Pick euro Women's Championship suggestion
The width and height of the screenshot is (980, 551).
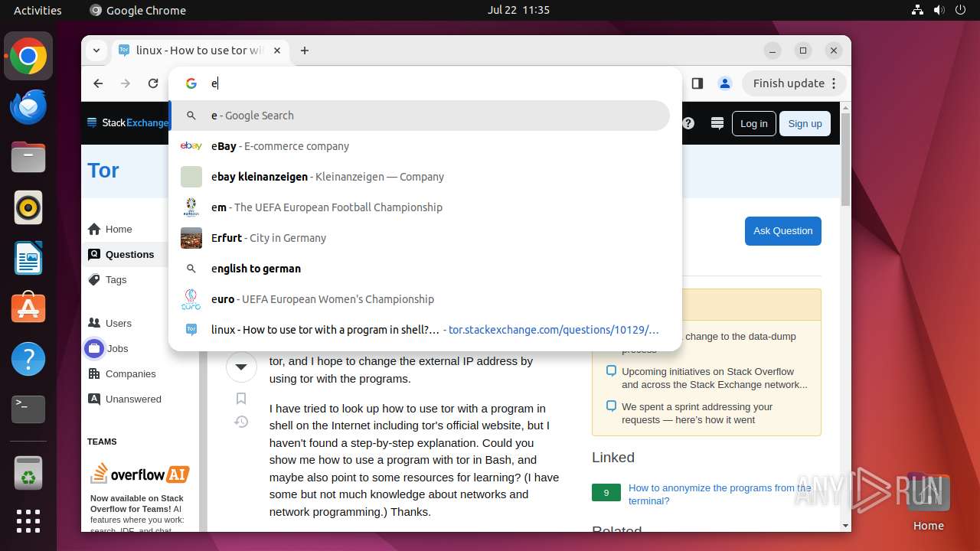click(x=420, y=299)
